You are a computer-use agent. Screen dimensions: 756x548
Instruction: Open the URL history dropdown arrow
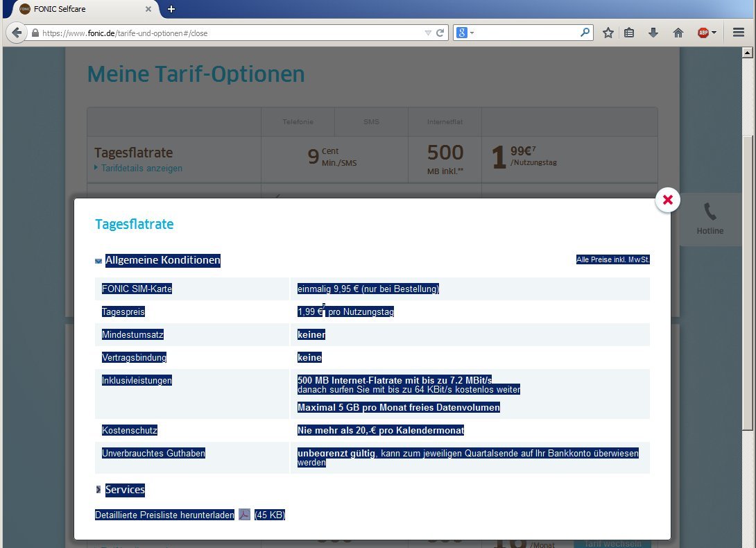click(428, 33)
